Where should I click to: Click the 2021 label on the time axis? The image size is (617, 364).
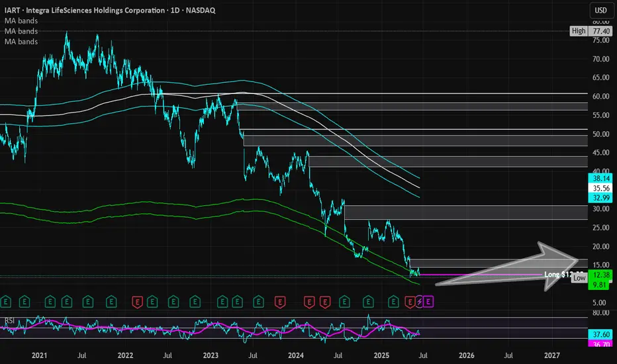click(39, 355)
